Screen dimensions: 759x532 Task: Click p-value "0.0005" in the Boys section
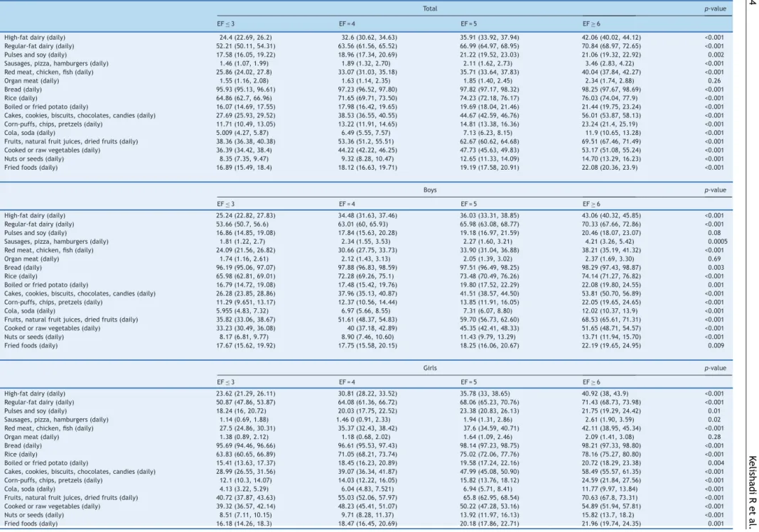[717, 241]
